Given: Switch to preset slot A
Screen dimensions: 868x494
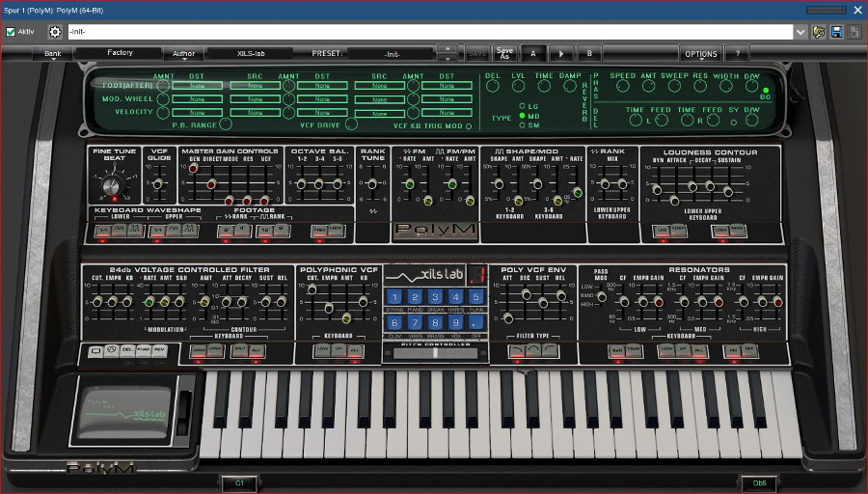Looking at the screenshot, I should tap(533, 54).
